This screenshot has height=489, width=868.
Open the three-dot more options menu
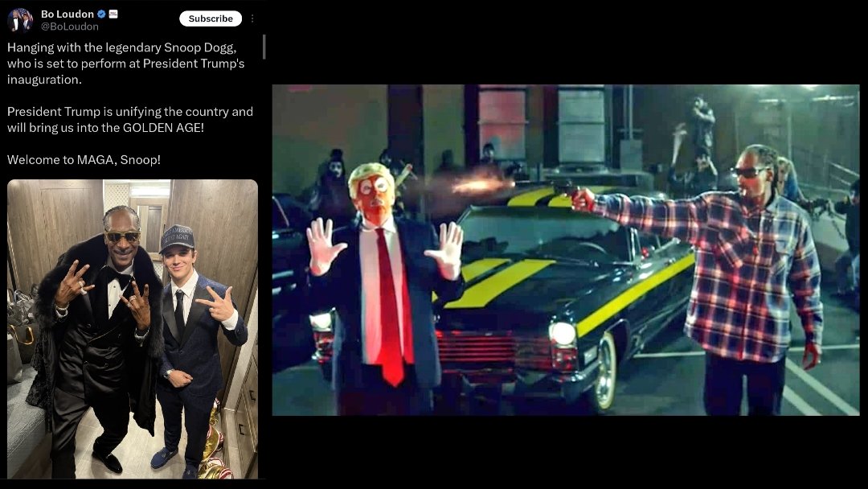pyautogui.click(x=252, y=18)
